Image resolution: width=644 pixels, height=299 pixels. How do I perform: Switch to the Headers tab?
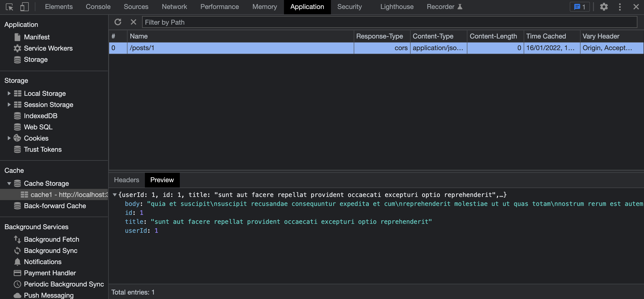(126, 180)
